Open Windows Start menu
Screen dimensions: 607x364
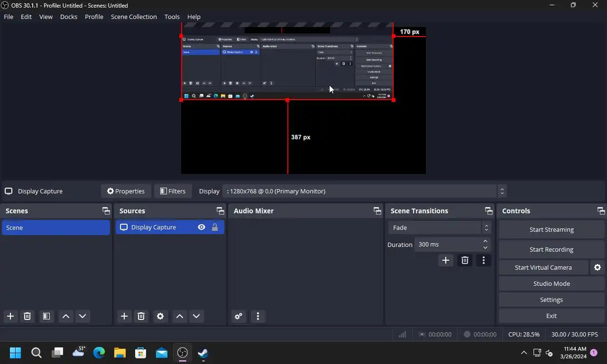(15, 353)
